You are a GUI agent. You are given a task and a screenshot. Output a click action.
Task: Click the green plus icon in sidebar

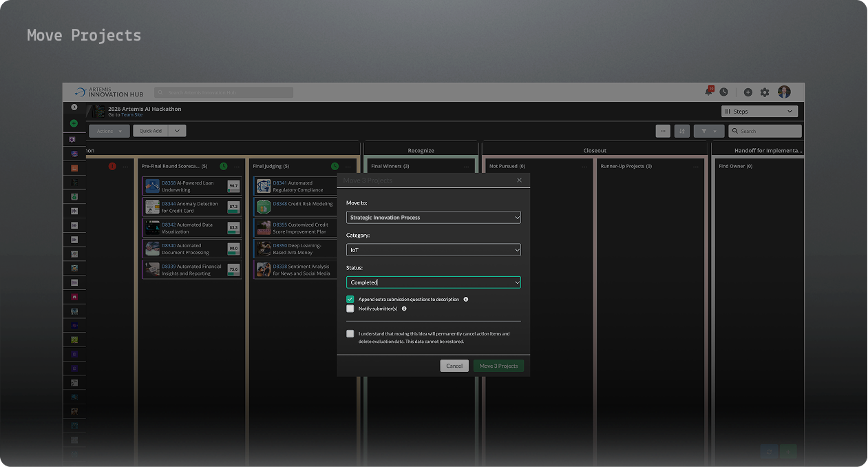pos(74,123)
